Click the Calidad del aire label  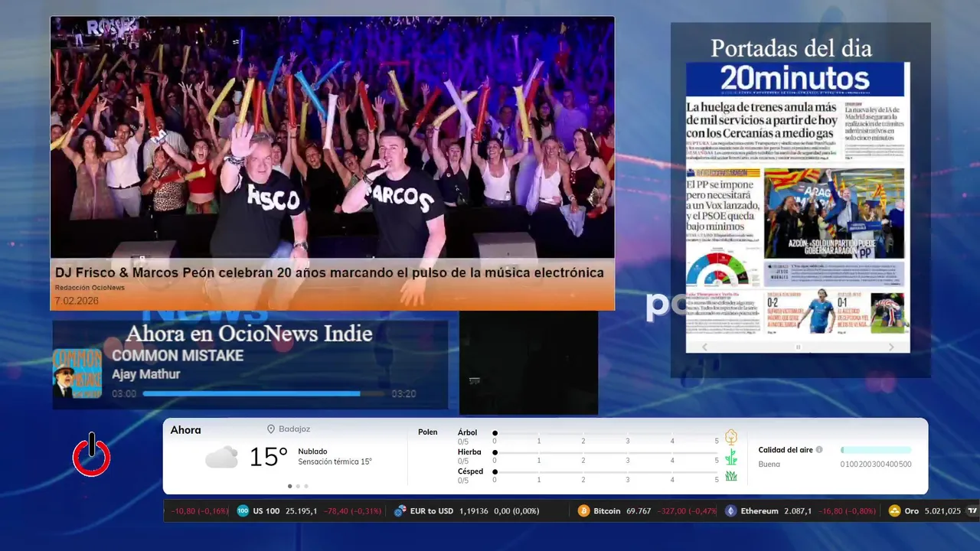(786, 450)
